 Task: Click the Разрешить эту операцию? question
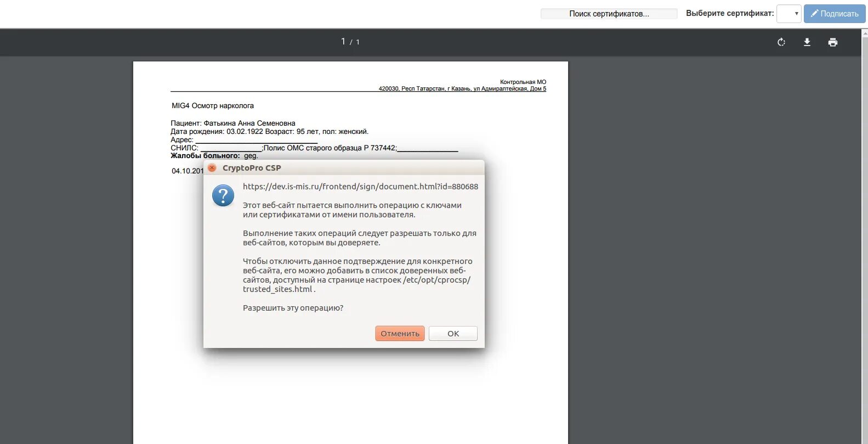[x=293, y=308]
